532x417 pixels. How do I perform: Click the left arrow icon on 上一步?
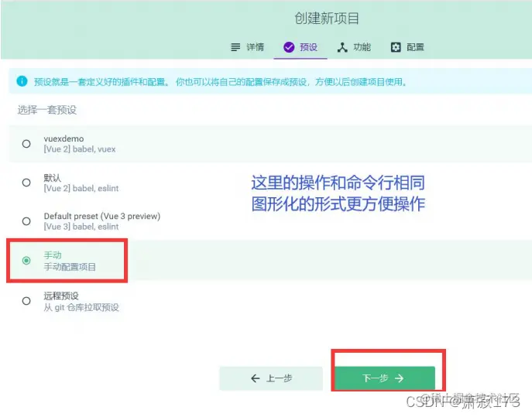256,378
